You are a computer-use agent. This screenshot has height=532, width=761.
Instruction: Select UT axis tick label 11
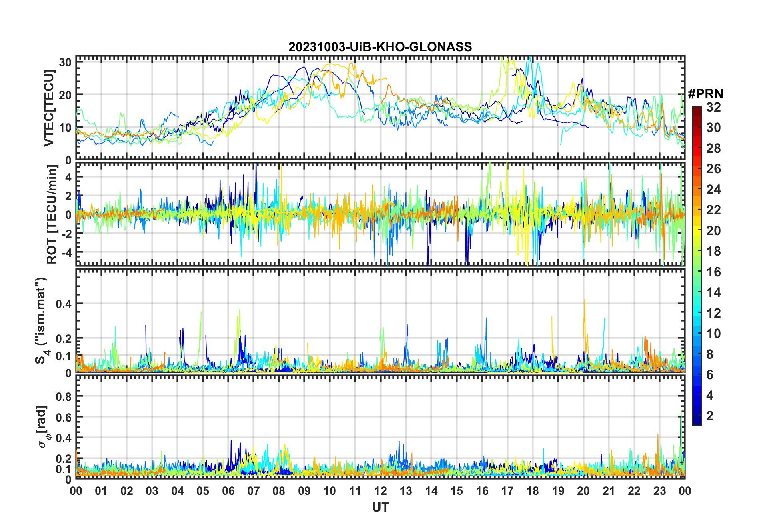click(x=355, y=490)
